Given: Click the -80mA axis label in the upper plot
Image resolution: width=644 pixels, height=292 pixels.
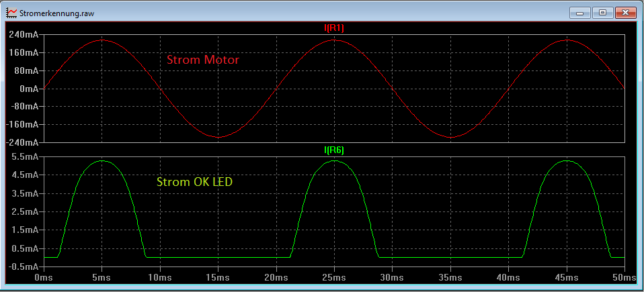Looking at the screenshot, I should (x=26, y=106).
